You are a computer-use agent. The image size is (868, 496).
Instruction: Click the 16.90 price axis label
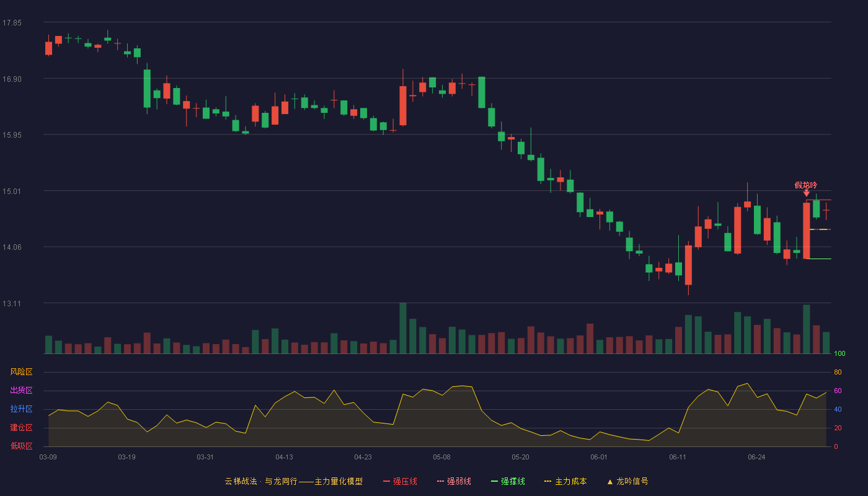[x=12, y=79]
